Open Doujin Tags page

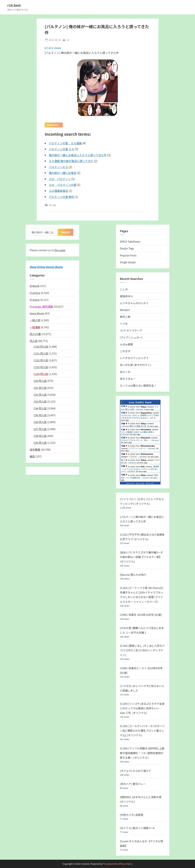(x=127, y=248)
